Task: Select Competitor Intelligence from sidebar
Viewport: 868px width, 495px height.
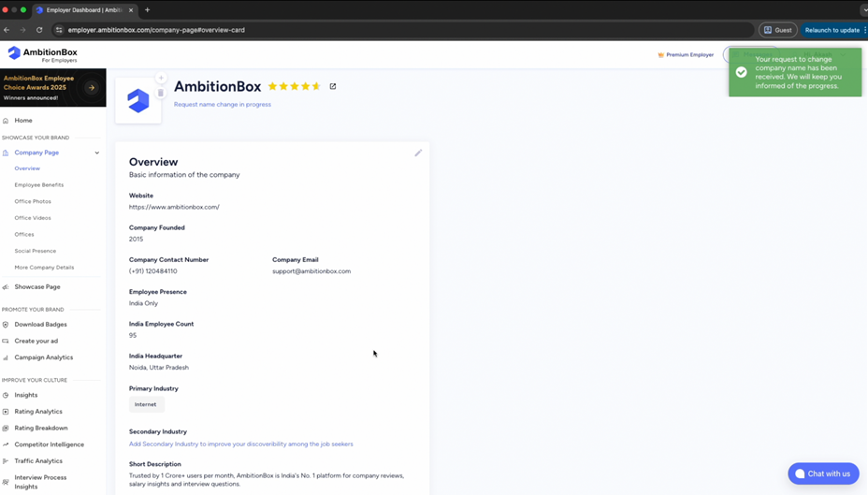Action: coord(49,444)
